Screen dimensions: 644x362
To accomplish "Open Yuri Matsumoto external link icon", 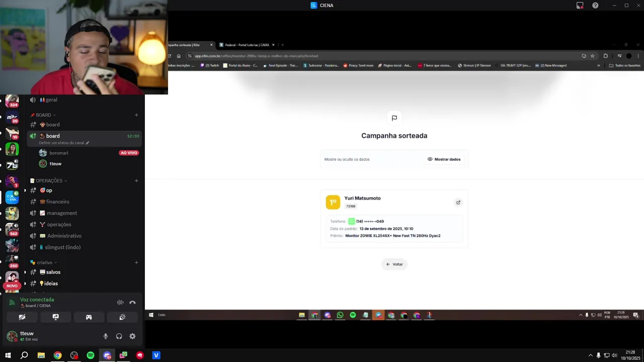I will click(458, 203).
